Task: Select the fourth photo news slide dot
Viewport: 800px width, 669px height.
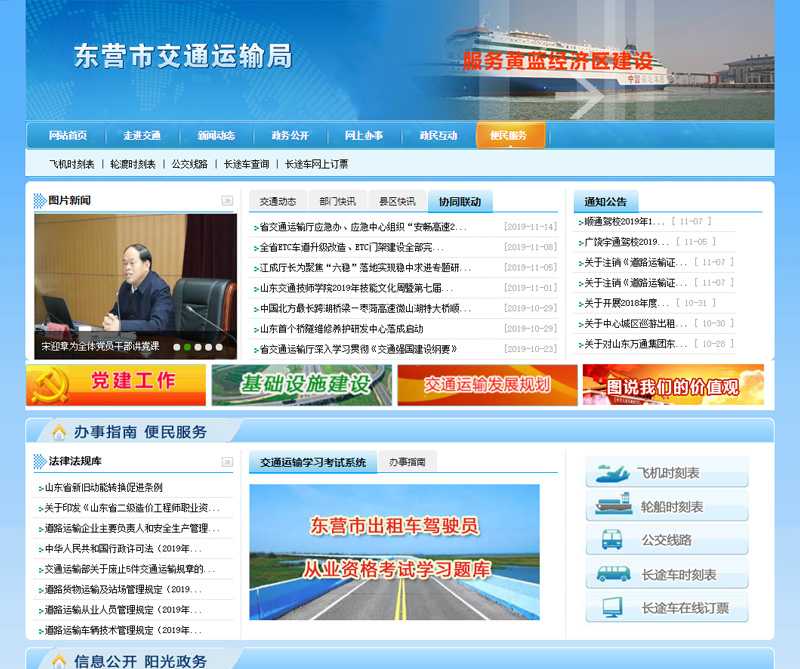Action: click(x=208, y=347)
